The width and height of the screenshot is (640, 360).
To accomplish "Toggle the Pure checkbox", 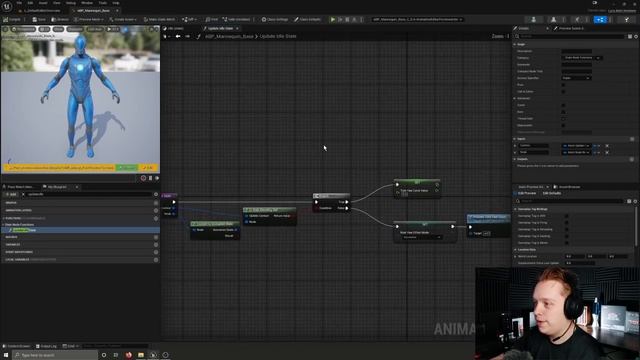I will click(563, 85).
